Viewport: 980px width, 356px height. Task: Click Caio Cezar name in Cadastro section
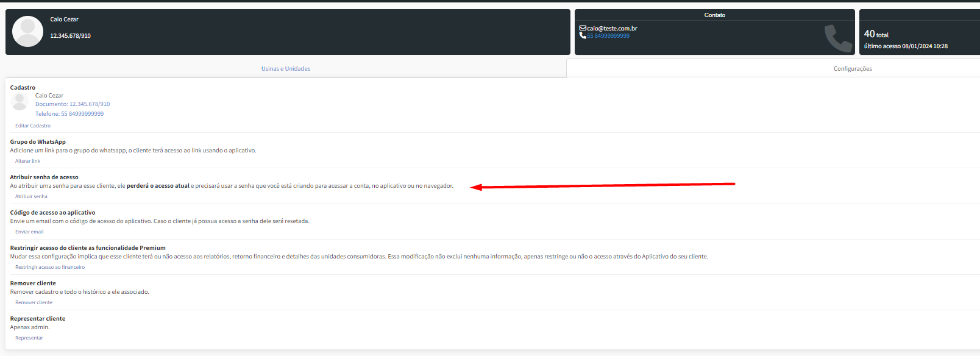tap(49, 96)
